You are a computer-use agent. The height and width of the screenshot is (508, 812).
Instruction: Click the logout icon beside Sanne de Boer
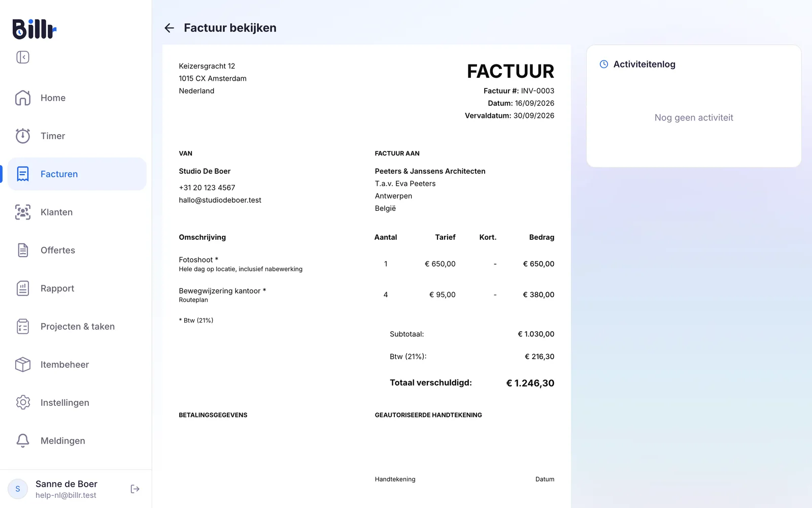tap(135, 489)
